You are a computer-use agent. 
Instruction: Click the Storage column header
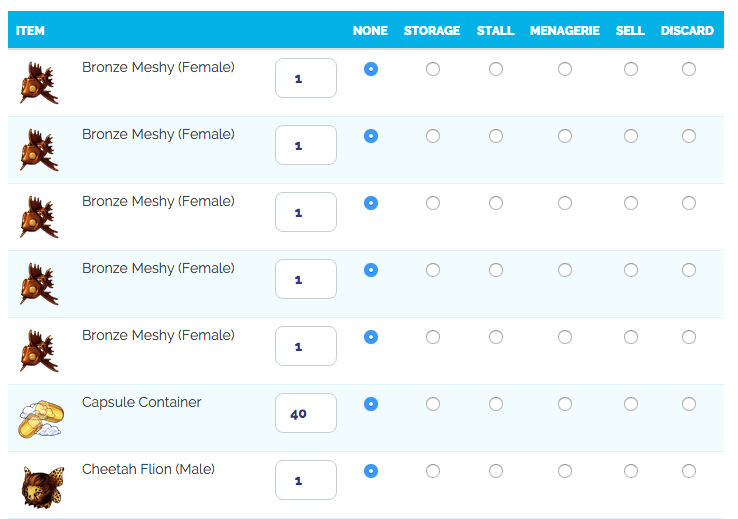(x=432, y=31)
